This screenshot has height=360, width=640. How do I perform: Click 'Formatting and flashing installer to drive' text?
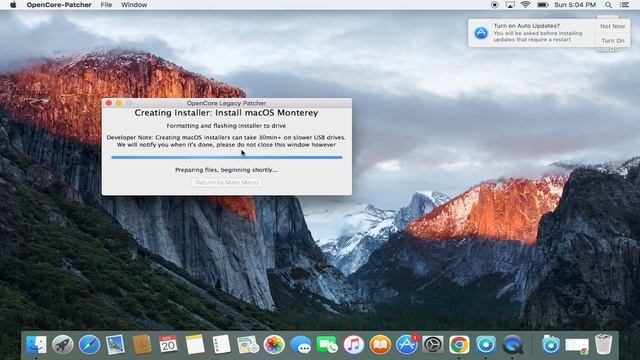pos(226,126)
